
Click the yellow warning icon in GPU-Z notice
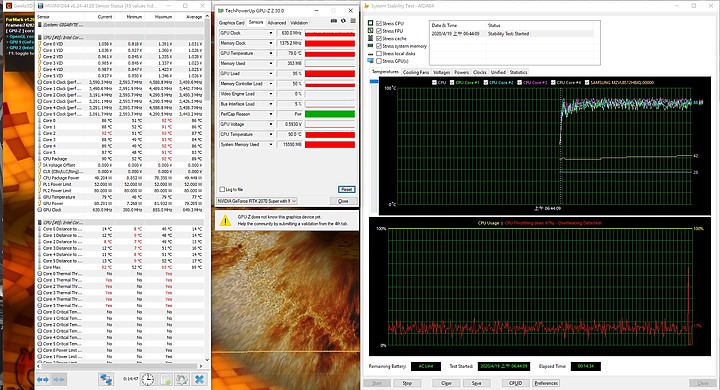click(x=225, y=220)
